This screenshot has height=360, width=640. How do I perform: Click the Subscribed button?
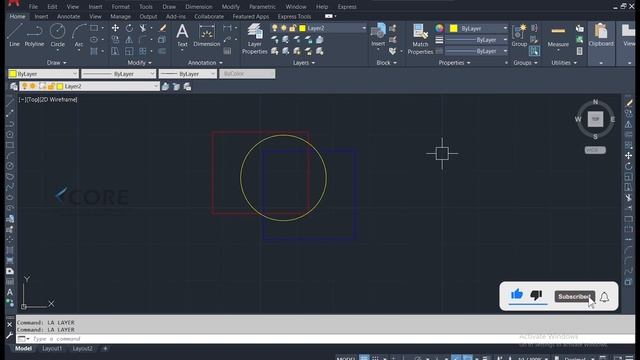574,297
